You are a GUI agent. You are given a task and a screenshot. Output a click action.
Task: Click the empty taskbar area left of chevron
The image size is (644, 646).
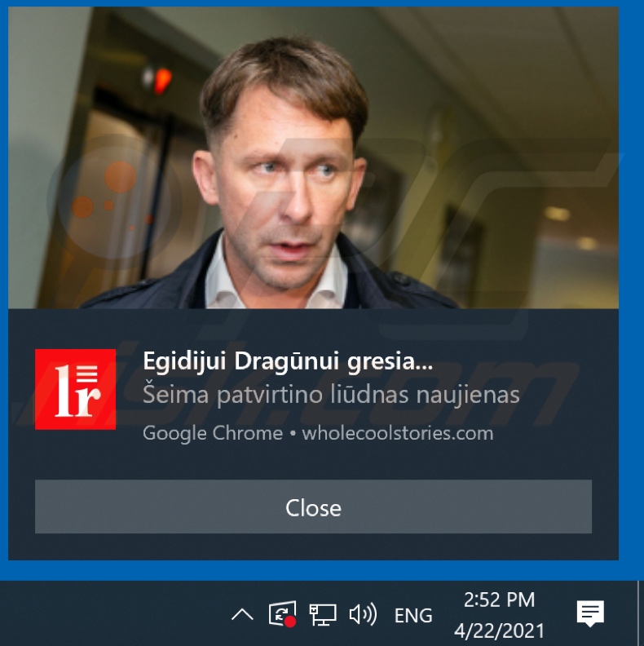pyautogui.click(x=111, y=613)
